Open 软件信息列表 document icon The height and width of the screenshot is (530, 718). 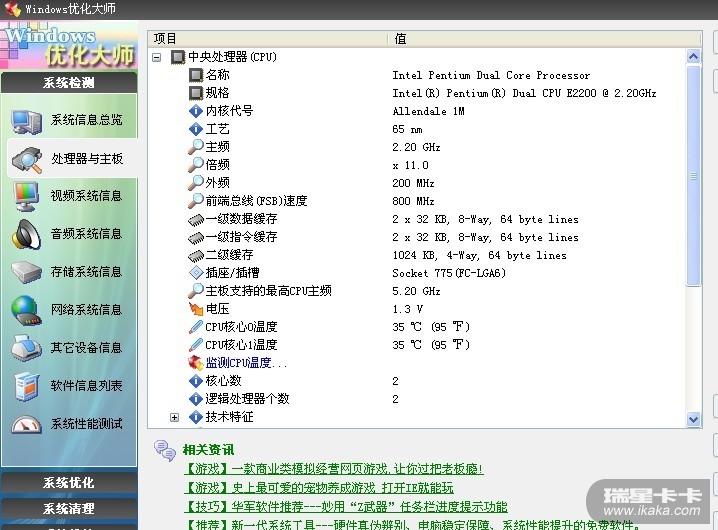click(27, 386)
